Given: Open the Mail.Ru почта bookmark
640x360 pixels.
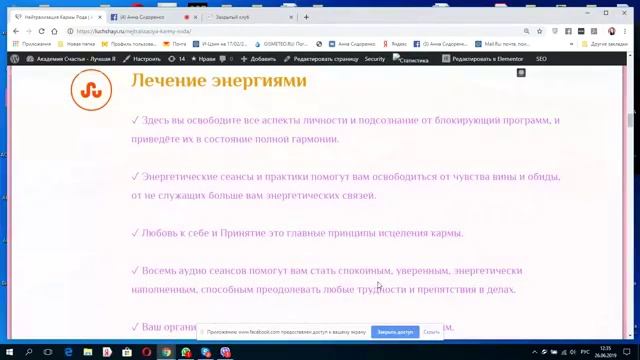Looking at the screenshot, I should point(502,44).
